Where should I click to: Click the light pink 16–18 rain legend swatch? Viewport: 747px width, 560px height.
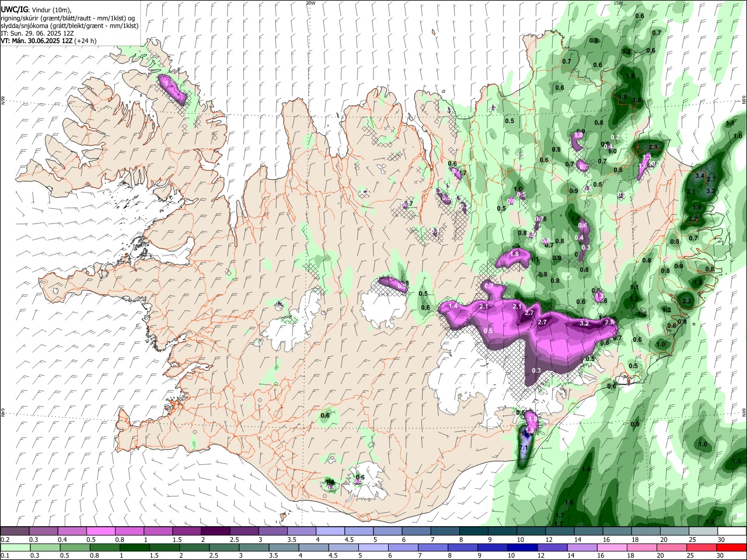pos(612,548)
